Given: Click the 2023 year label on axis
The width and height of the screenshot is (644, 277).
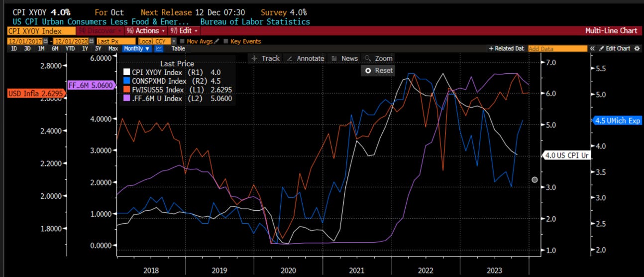Looking at the screenshot, I should tap(495, 270).
